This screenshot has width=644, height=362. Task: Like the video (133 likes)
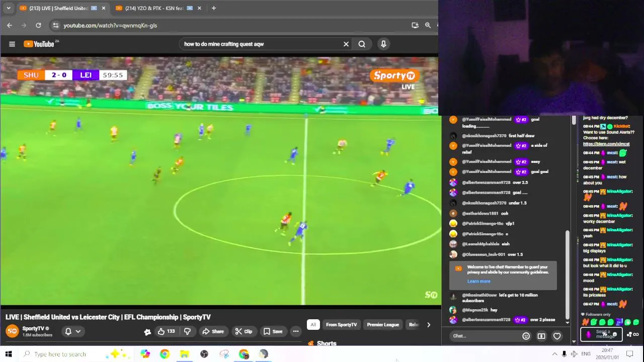point(166,331)
